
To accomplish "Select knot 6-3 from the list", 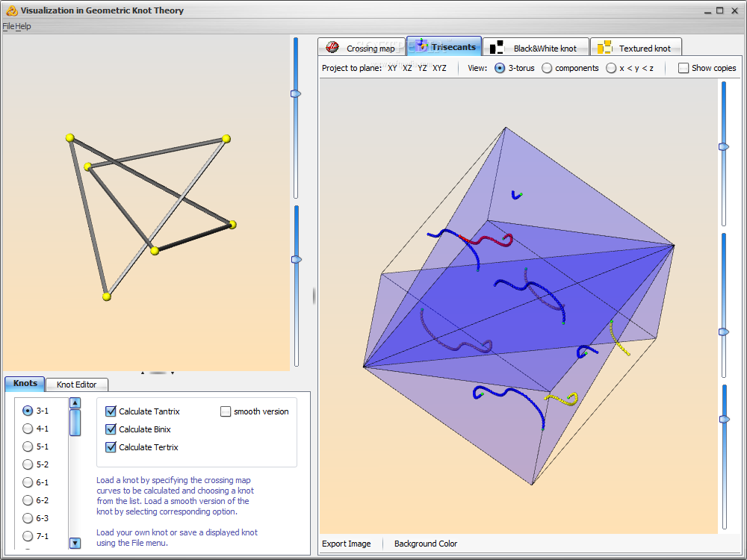I will 28,518.
